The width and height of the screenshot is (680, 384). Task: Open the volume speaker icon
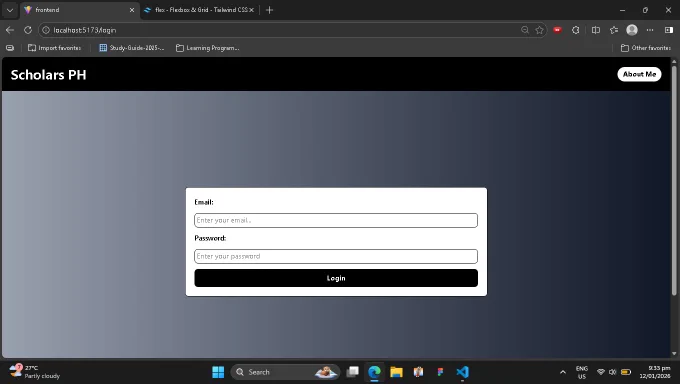(612, 372)
